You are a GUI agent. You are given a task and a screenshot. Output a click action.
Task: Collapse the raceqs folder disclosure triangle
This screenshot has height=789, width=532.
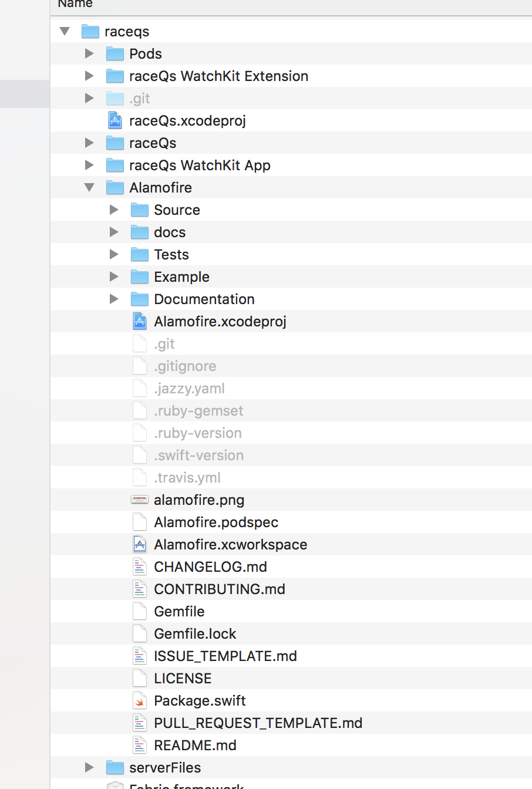65,31
